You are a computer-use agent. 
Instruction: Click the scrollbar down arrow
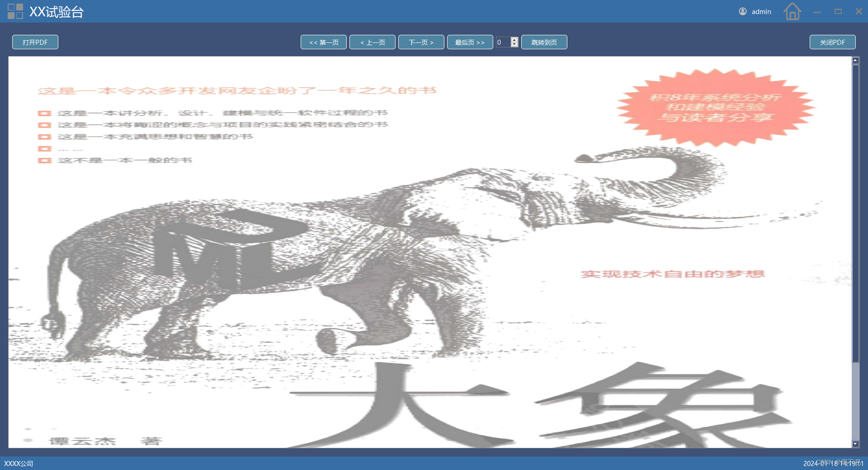click(855, 444)
